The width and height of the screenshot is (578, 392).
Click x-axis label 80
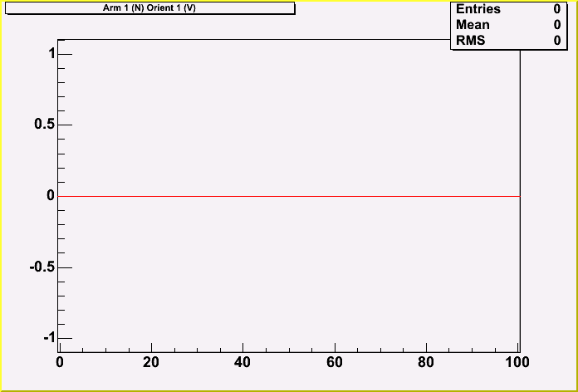(426, 362)
